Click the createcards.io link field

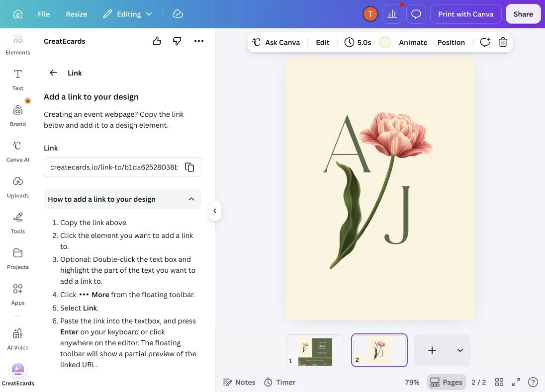(122, 167)
